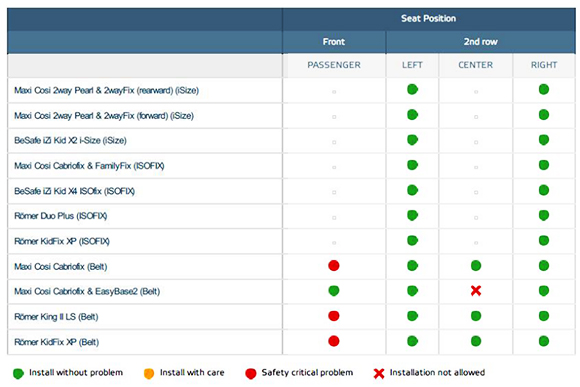The width and height of the screenshot is (580, 387).
Task: Click the PASSENGER column header
Action: click(x=334, y=65)
